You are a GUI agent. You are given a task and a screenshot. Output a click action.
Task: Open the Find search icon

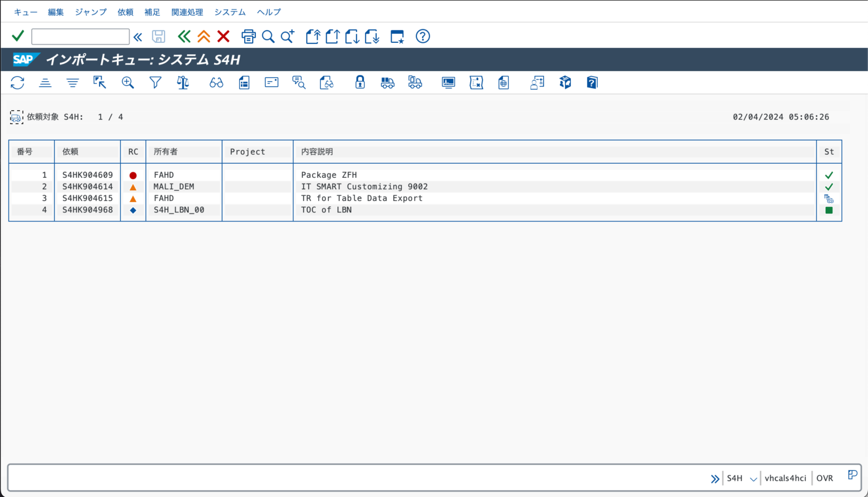tap(268, 36)
